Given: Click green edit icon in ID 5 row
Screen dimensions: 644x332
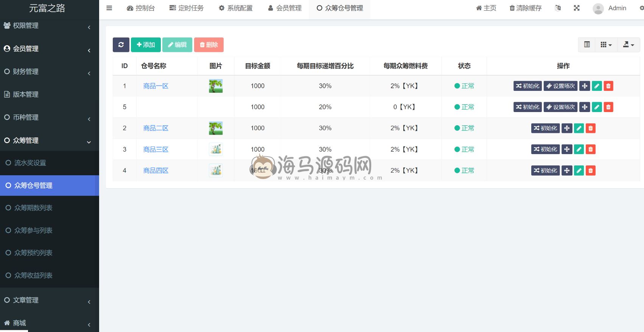Looking at the screenshot, I should pyautogui.click(x=596, y=107).
